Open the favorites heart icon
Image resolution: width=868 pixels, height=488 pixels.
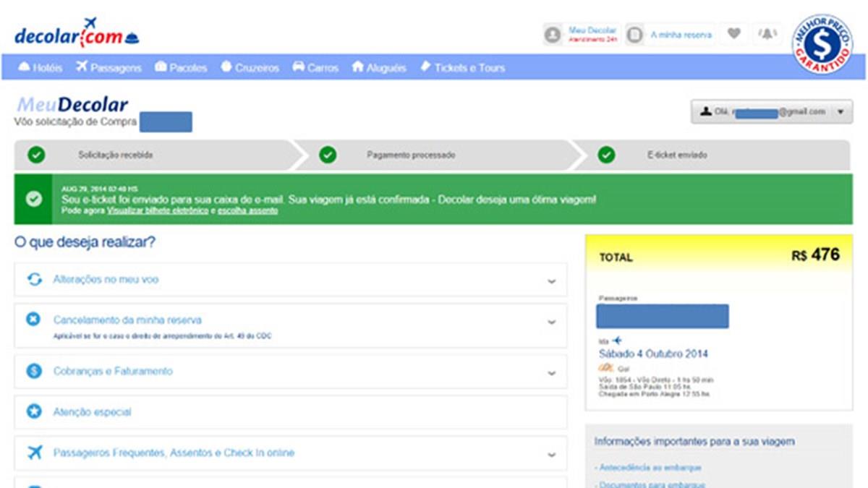coord(733,33)
